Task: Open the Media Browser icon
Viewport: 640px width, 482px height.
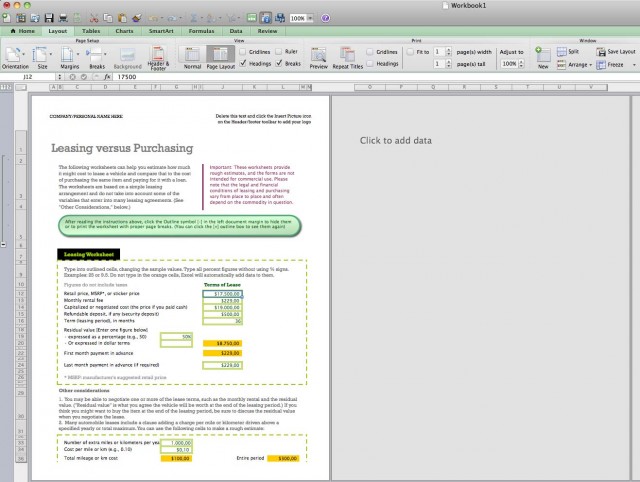Action: click(280, 18)
